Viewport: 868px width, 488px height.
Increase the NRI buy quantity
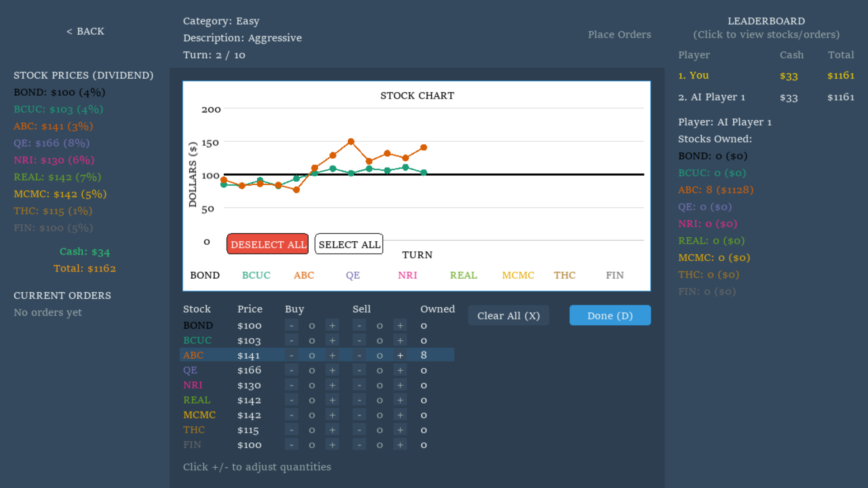[332, 385]
